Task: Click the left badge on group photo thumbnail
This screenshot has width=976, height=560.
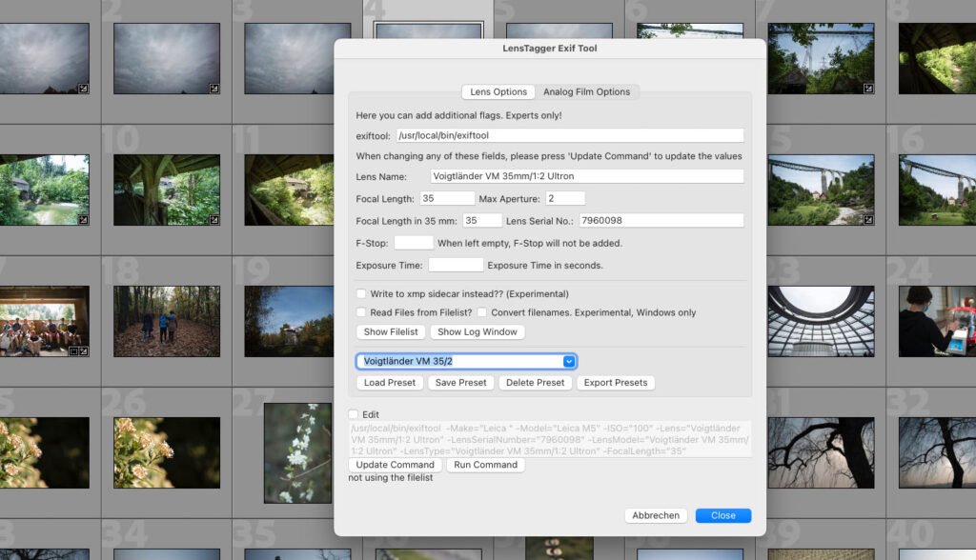Action: [x=73, y=351]
